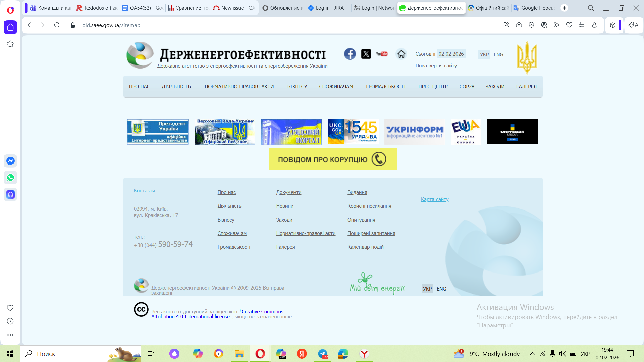This screenshot has width=644, height=362.
Task: Click the Нова версія сайту link
Action: coord(436,66)
